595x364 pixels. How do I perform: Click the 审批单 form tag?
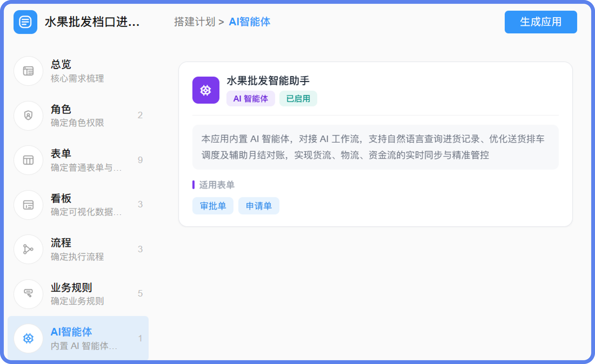pos(213,206)
